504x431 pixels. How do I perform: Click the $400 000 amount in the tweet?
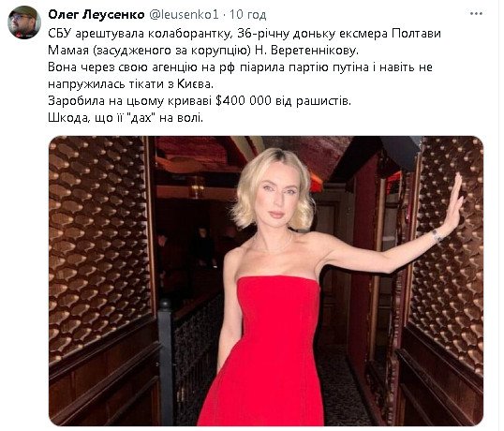[244, 101]
